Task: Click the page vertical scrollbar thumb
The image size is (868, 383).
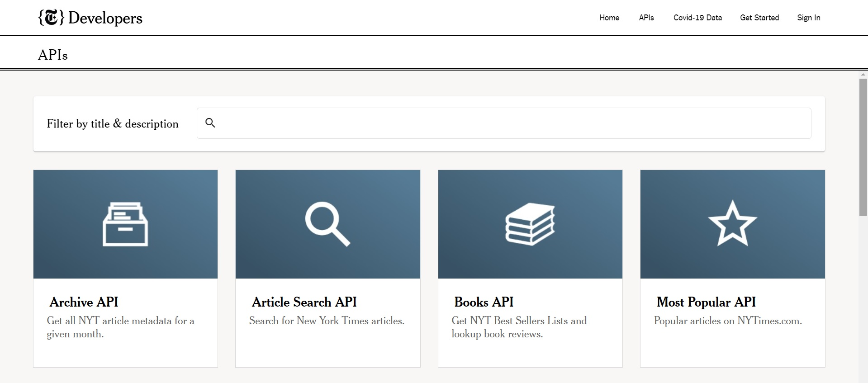Action: (863, 147)
